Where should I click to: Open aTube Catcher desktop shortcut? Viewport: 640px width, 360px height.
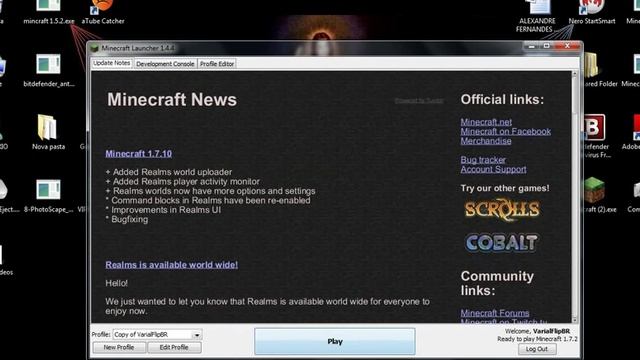coord(102,12)
